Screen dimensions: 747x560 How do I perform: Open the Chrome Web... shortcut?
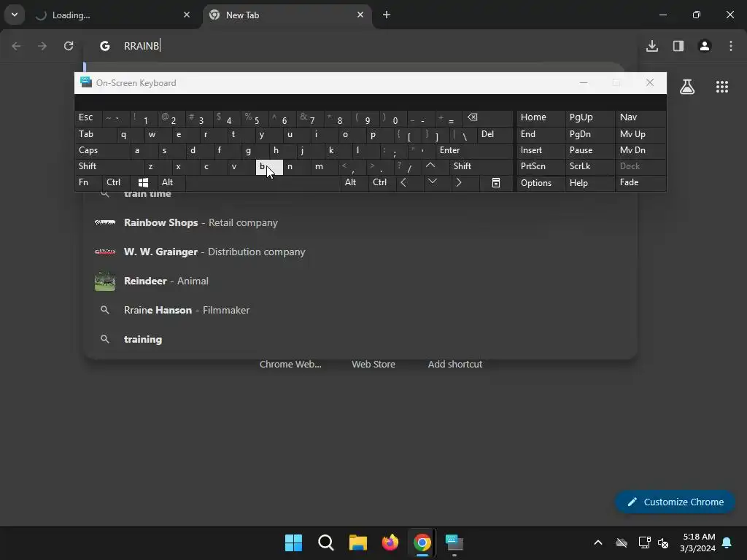290,365
